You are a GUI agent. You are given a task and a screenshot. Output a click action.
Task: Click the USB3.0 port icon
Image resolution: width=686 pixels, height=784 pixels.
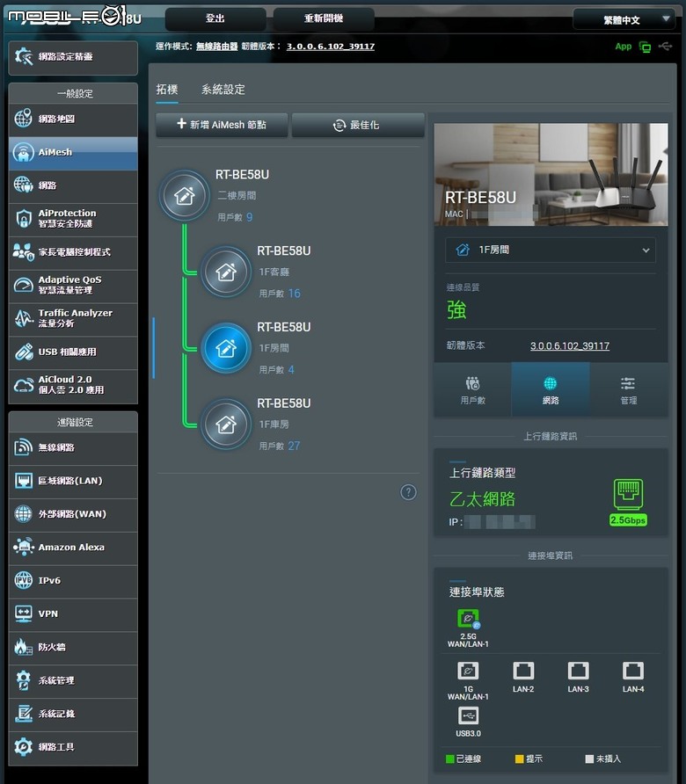click(468, 715)
